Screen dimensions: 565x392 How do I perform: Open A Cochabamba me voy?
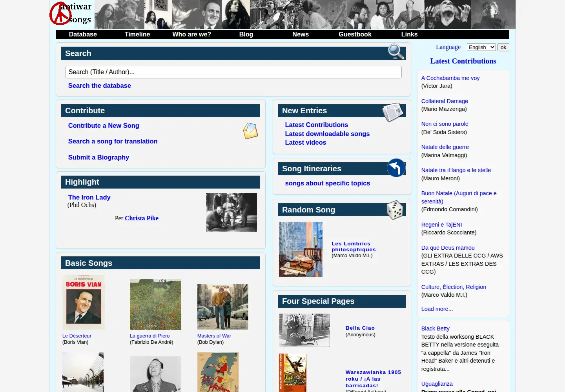pyautogui.click(x=450, y=78)
